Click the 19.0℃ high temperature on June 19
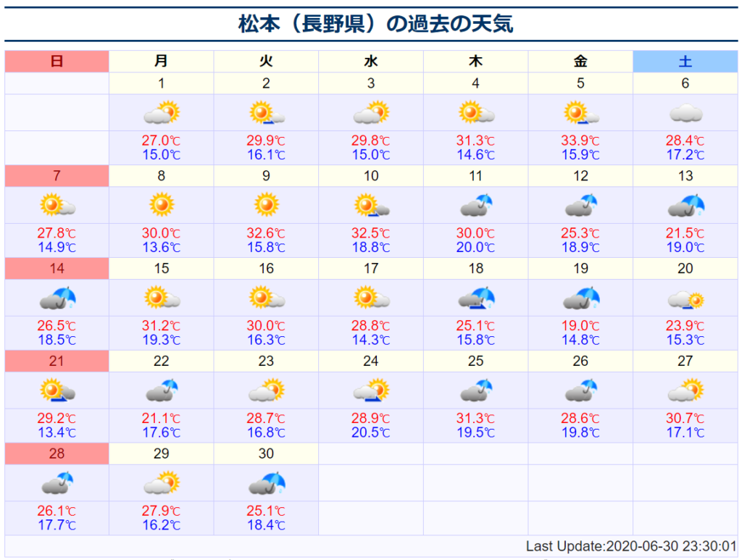The height and width of the screenshot is (560, 742). (x=580, y=327)
